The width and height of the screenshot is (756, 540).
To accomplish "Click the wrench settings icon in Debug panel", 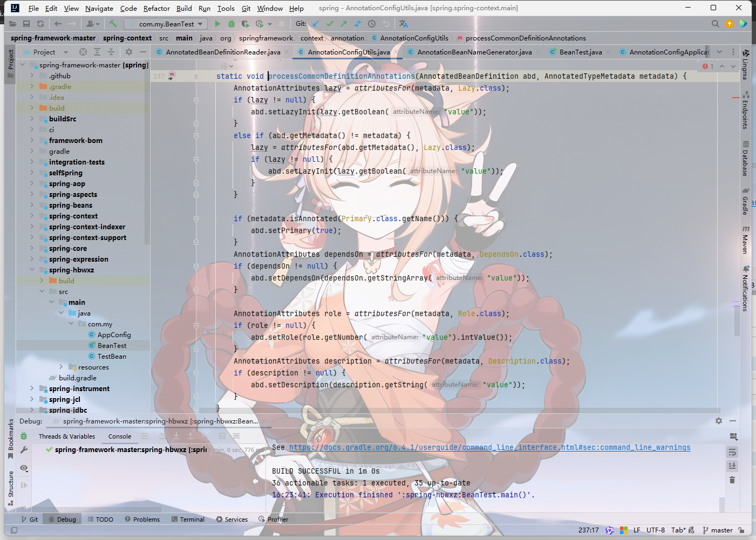I will (x=24, y=450).
